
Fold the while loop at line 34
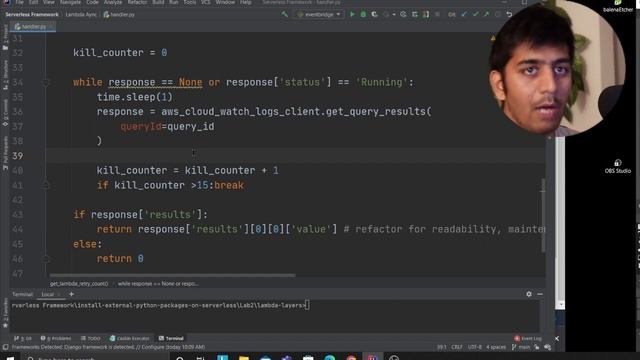click(46, 82)
